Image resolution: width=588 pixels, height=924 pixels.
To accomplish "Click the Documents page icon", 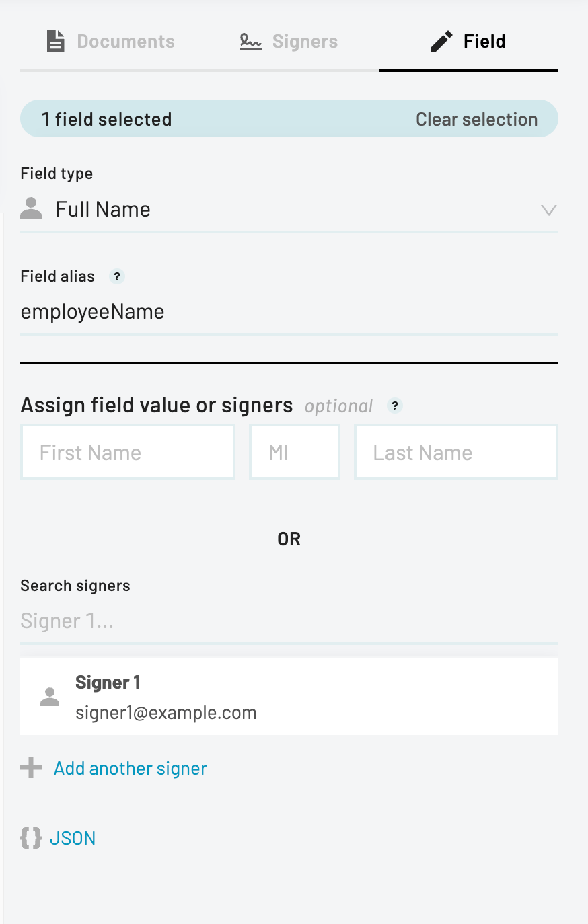I will 56,41.
